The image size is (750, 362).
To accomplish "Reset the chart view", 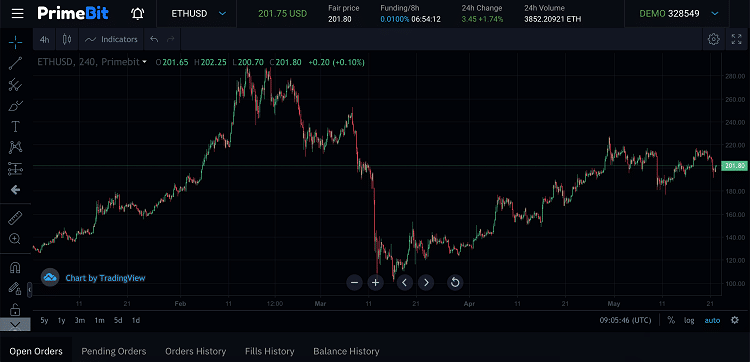I will (455, 283).
